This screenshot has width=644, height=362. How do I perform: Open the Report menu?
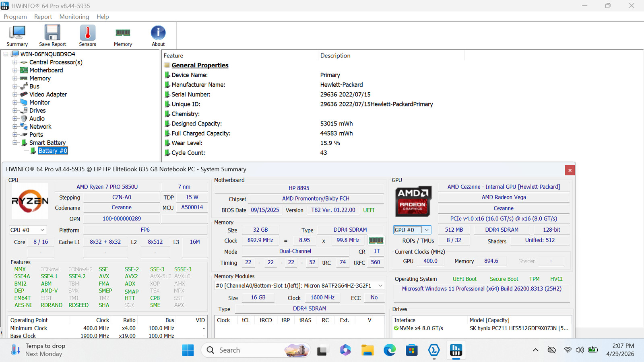tap(43, 16)
